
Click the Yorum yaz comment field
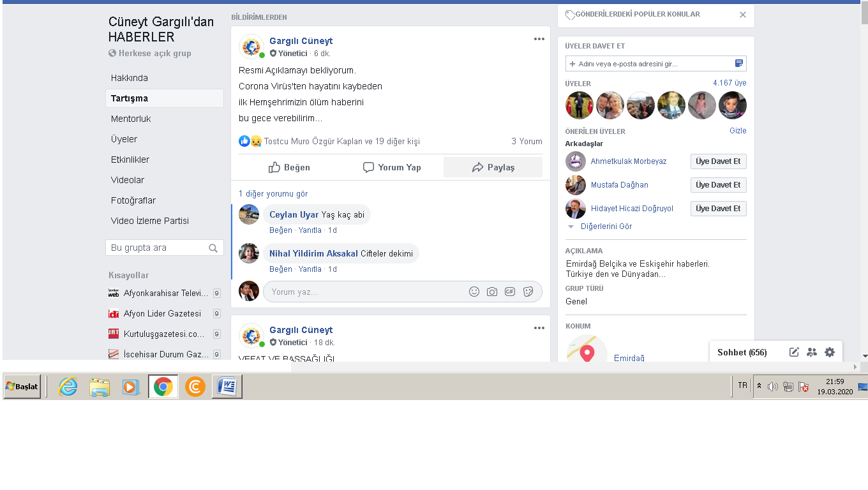pos(364,292)
